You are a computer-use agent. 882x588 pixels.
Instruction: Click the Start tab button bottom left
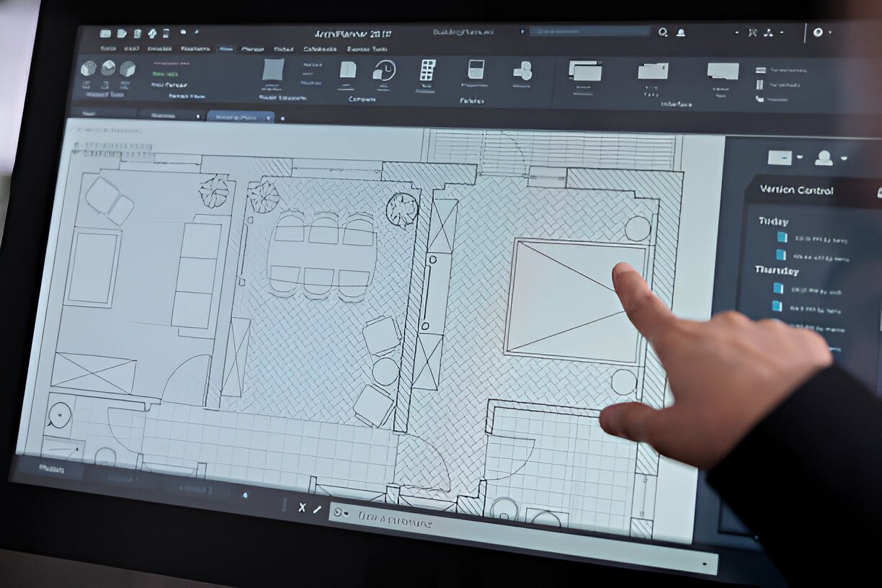click(x=52, y=467)
